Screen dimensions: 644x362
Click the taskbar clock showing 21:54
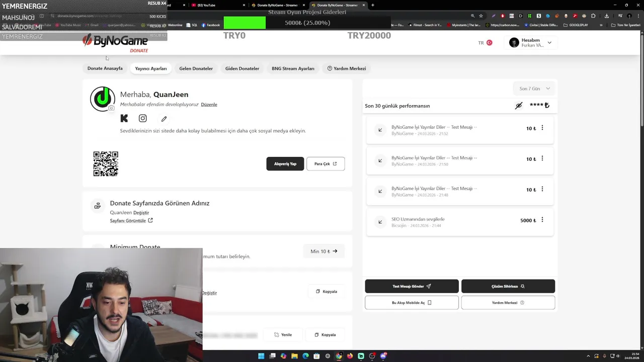tap(632, 356)
